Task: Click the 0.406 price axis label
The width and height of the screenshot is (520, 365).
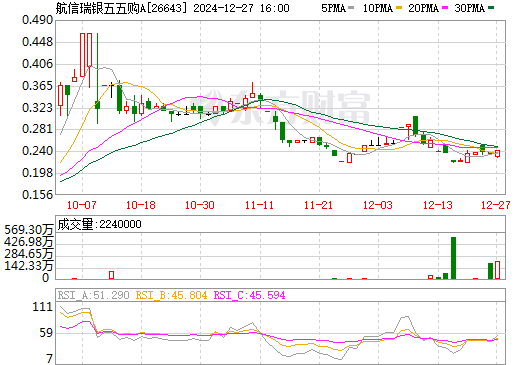Action: 37,64
